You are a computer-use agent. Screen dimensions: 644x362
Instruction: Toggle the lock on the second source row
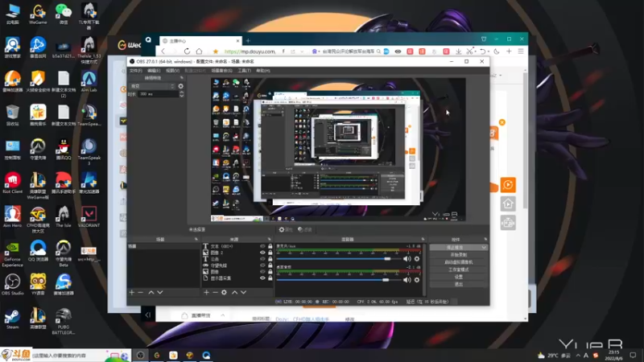point(270,253)
